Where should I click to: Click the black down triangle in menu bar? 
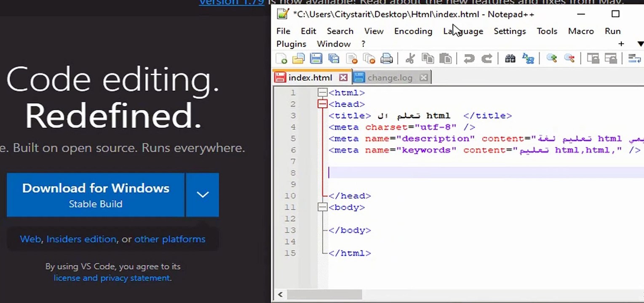click(640, 44)
